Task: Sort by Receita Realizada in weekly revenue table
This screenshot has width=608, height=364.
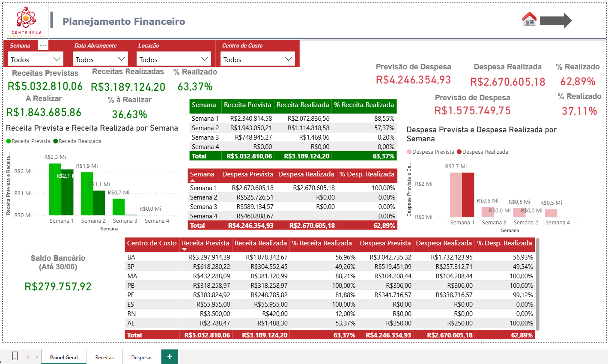Action: [x=303, y=105]
